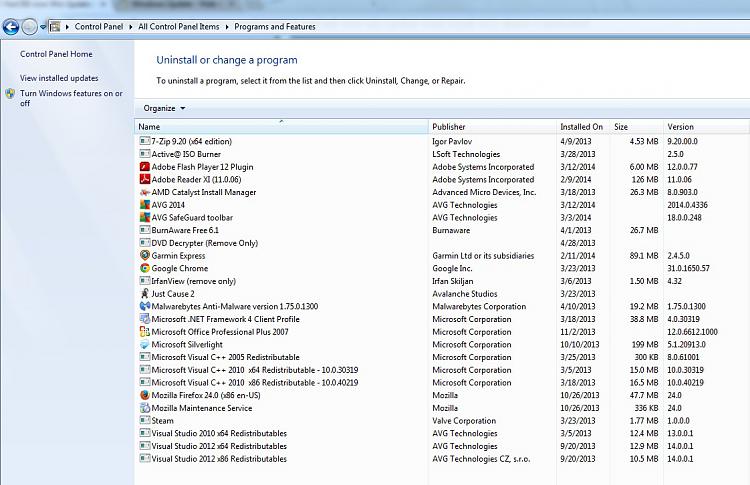Click the Active@ ISO Burner icon
750x485 pixels.
144,154
